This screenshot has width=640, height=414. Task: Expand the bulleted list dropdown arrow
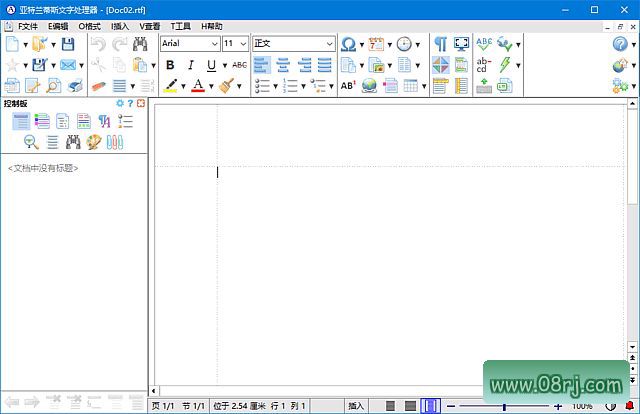[x=276, y=86]
